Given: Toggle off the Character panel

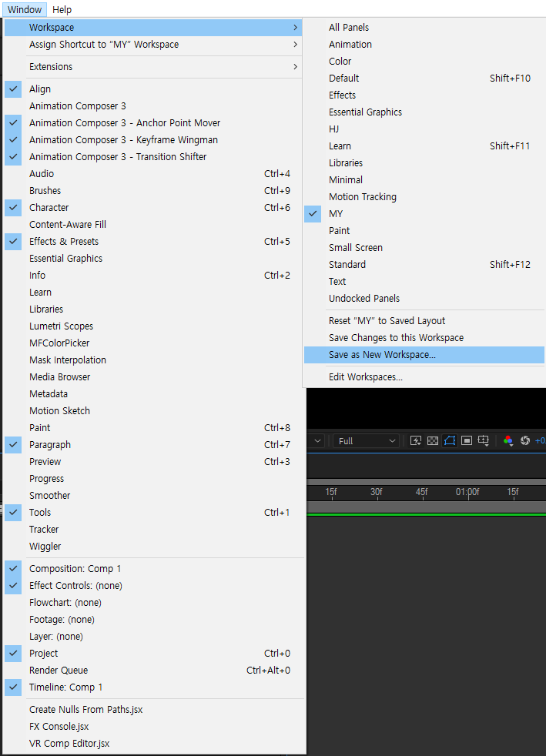Looking at the screenshot, I should point(153,208).
